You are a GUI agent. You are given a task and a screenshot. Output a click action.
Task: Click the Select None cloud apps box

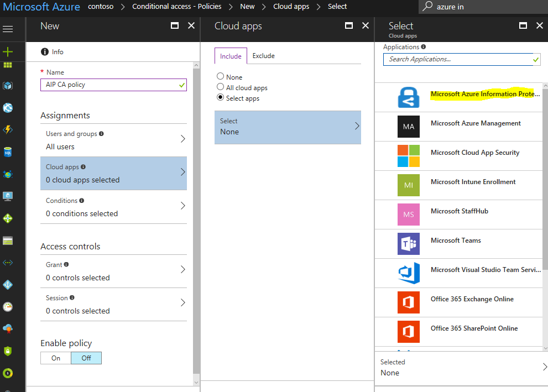point(287,127)
